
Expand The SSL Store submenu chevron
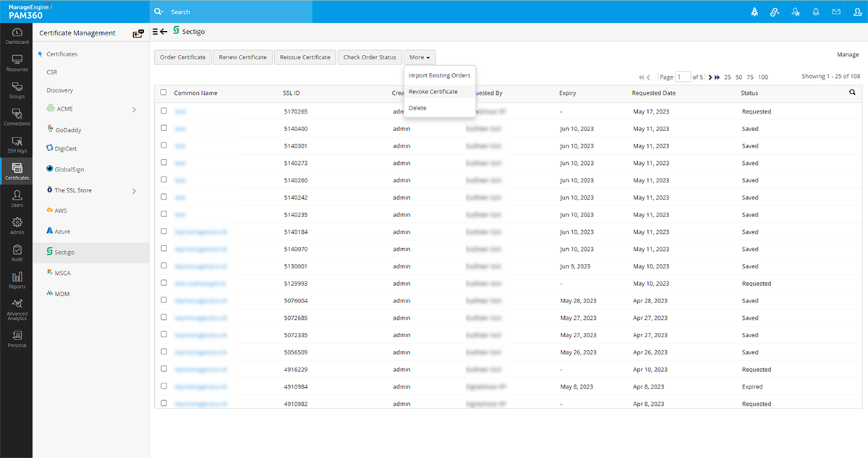point(135,191)
